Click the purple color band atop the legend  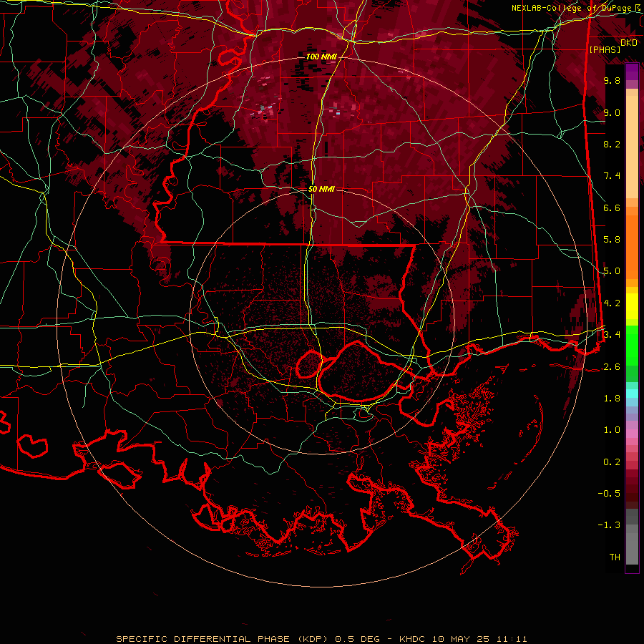[632, 72]
